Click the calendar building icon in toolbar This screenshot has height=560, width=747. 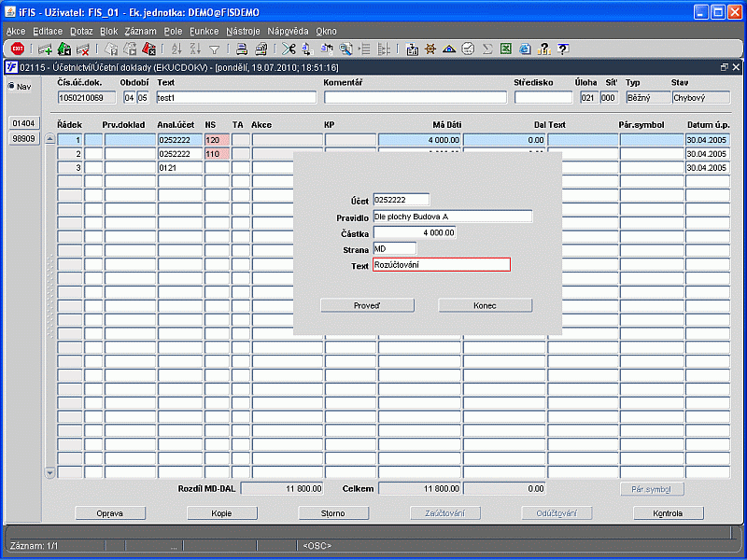point(412,49)
